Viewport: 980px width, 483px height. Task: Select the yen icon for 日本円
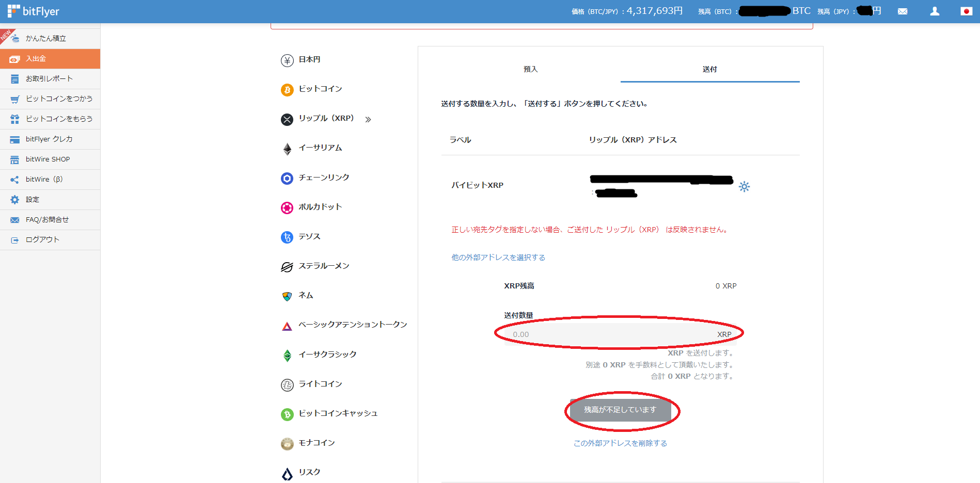(x=287, y=60)
